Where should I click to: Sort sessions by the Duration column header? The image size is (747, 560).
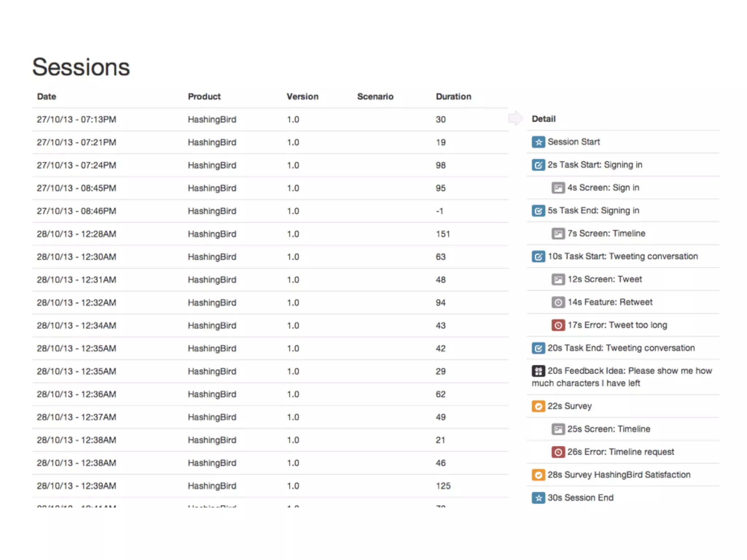point(453,97)
